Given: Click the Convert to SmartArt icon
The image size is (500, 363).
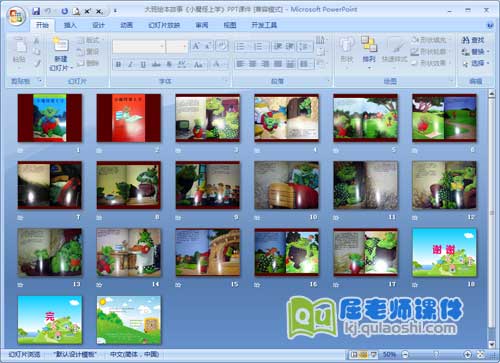Looking at the screenshot, I should (321, 63).
